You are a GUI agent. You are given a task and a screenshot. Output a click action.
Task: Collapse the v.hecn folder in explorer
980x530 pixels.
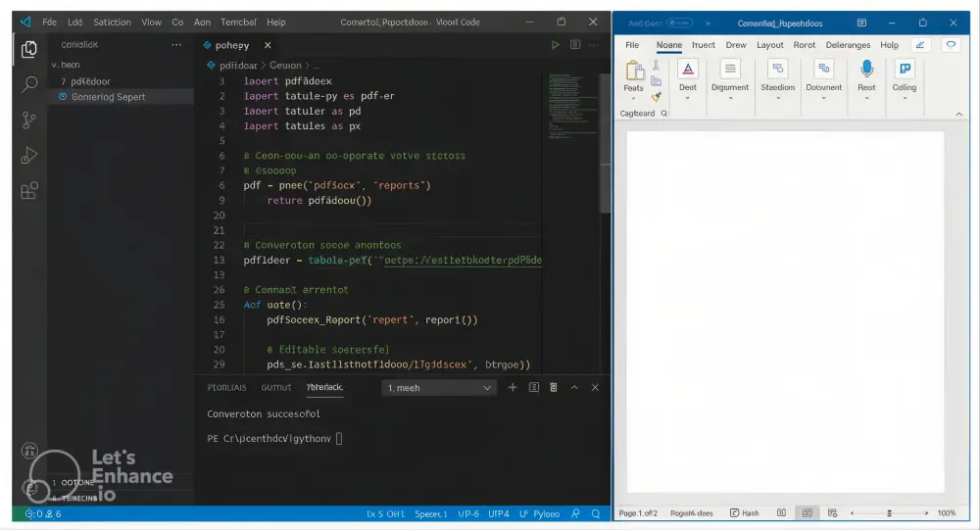pyautogui.click(x=66, y=65)
